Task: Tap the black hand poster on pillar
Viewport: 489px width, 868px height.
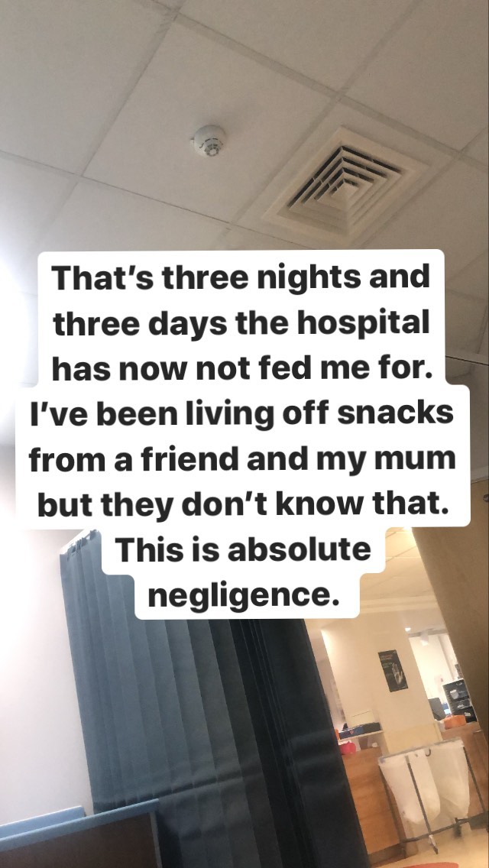Action: click(x=393, y=670)
